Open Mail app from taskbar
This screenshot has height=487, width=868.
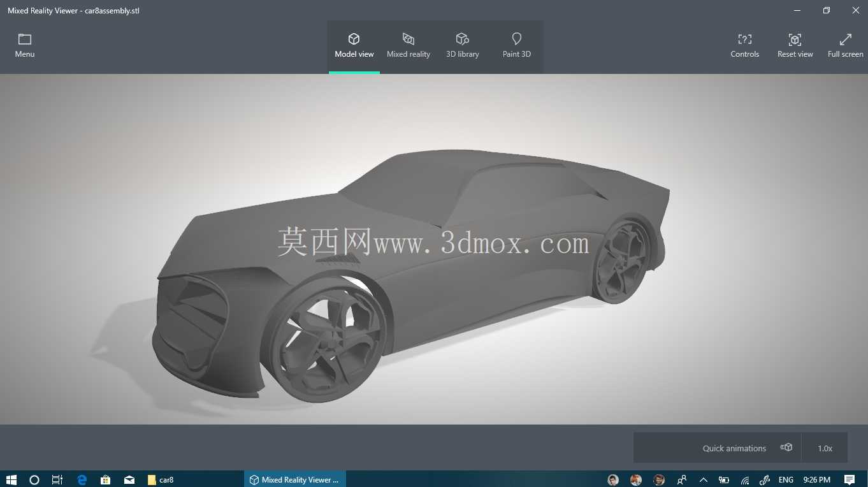tap(129, 479)
